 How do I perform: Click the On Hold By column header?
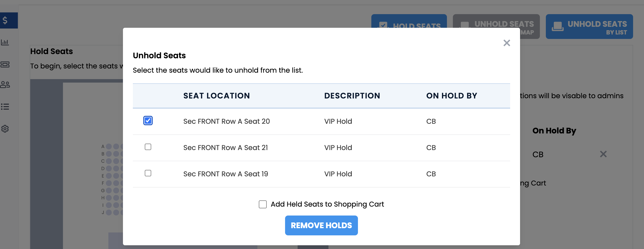point(451,95)
